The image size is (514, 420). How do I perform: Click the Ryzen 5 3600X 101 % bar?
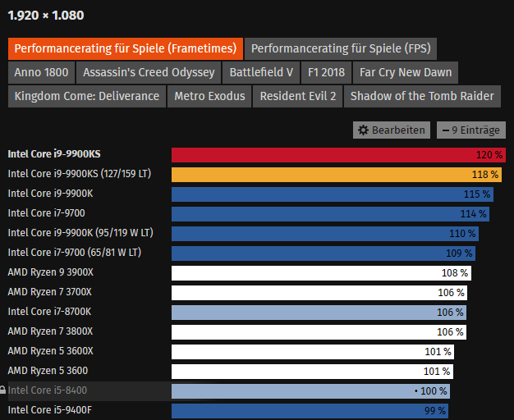pyautogui.click(x=313, y=352)
